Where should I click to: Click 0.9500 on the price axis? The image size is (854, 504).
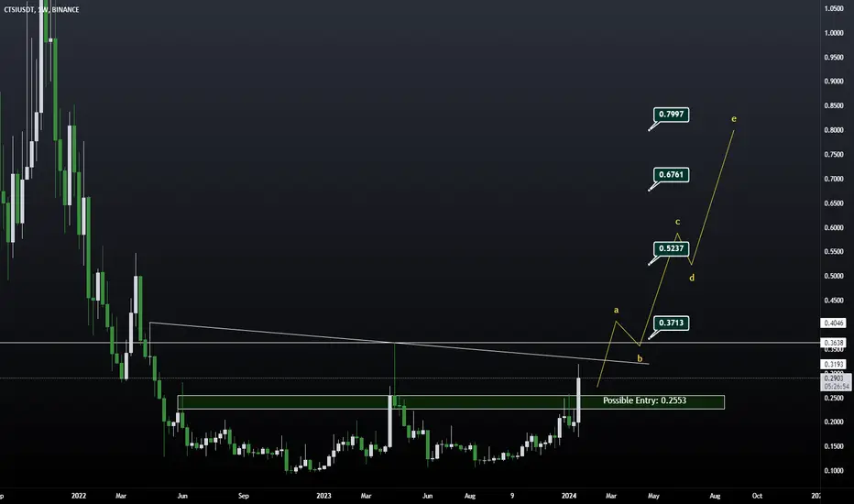point(833,57)
